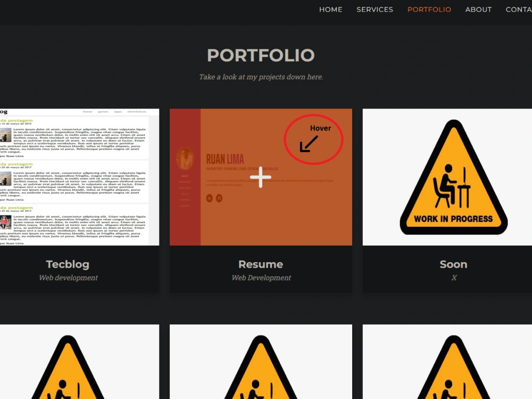Open the work-in-progress thumbnail below Soon
The image size is (532, 399).
(447, 362)
